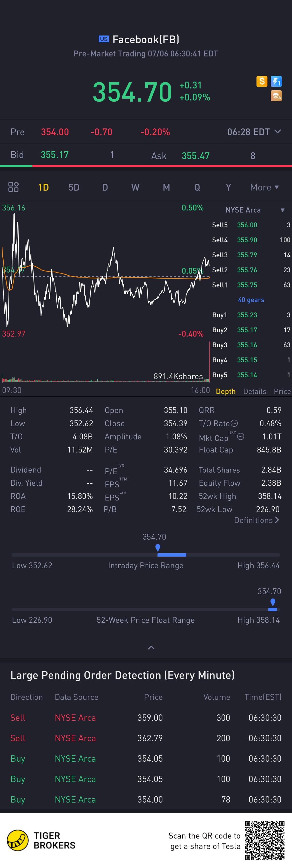Image resolution: width=292 pixels, height=868 pixels.
Task: Select the Depth tab
Action: [226, 391]
